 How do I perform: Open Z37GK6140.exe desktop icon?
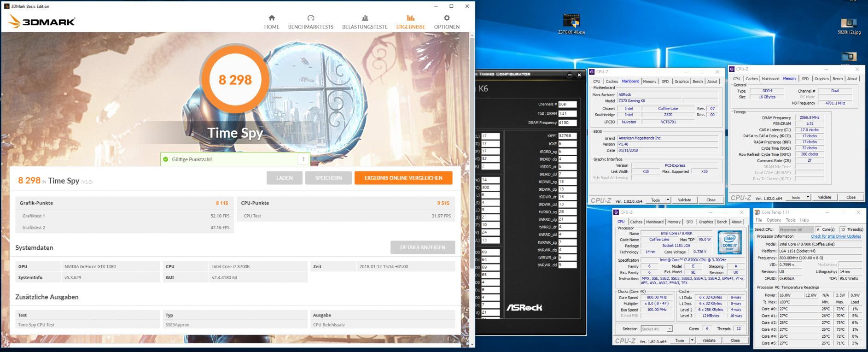571,24
